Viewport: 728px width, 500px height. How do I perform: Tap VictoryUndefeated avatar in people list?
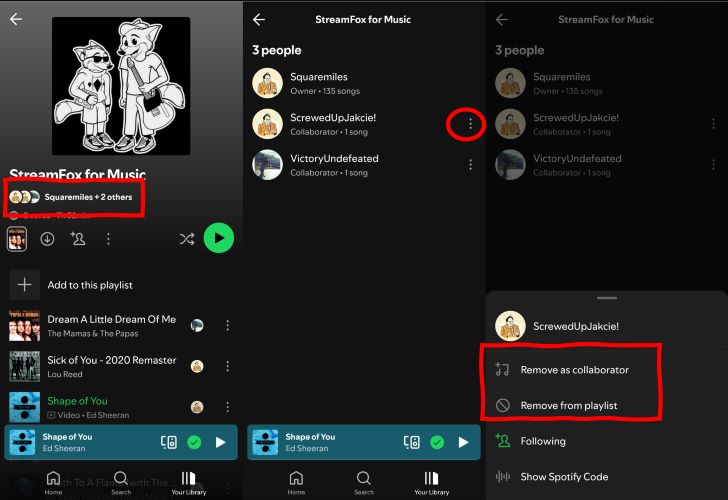(x=267, y=165)
